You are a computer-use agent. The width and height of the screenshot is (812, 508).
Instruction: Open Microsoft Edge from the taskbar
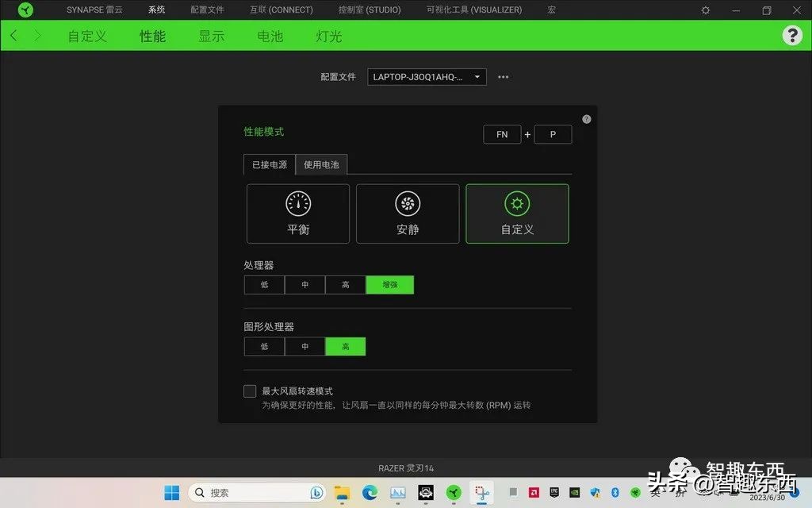point(370,492)
